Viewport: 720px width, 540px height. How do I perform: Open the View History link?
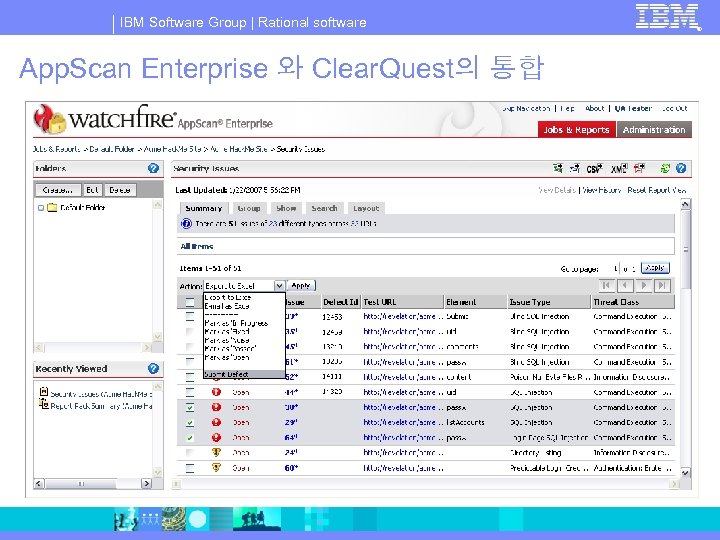click(602, 190)
